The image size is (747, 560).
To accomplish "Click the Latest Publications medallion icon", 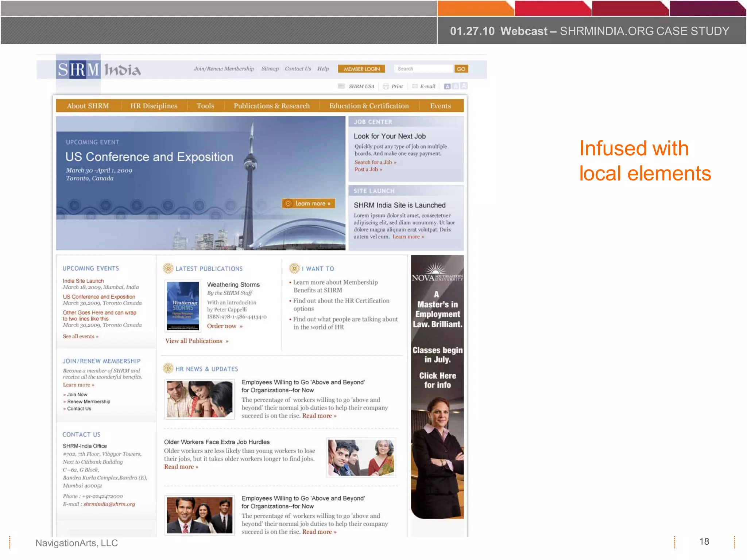I will click(x=168, y=268).
